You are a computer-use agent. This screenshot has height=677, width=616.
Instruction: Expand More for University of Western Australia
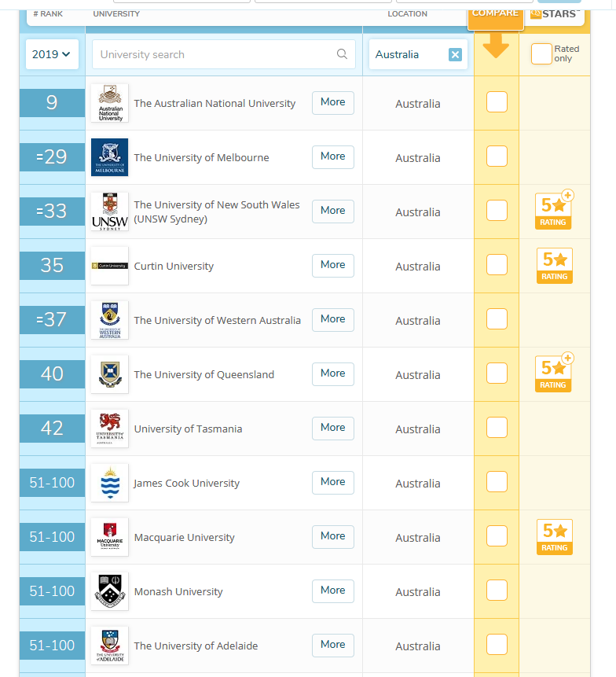point(333,320)
